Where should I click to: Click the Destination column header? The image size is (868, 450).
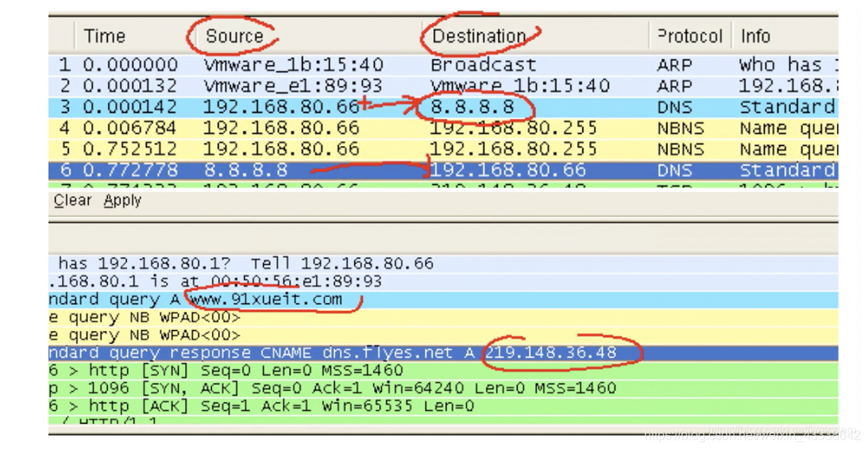tap(479, 37)
